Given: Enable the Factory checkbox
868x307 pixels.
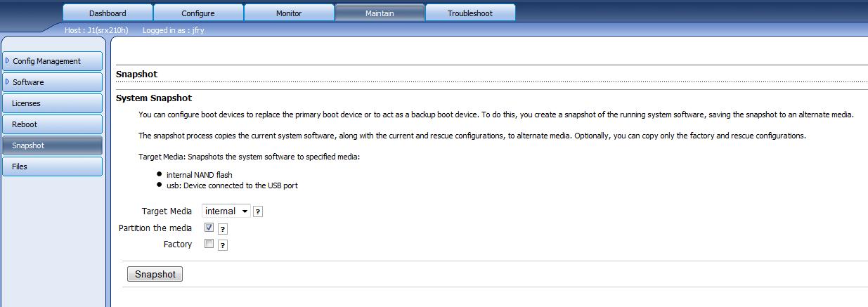Looking at the screenshot, I should tap(209, 244).
